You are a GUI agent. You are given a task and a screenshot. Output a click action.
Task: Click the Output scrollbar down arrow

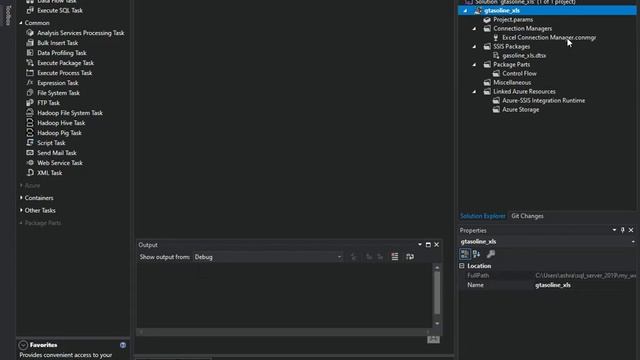437,324
